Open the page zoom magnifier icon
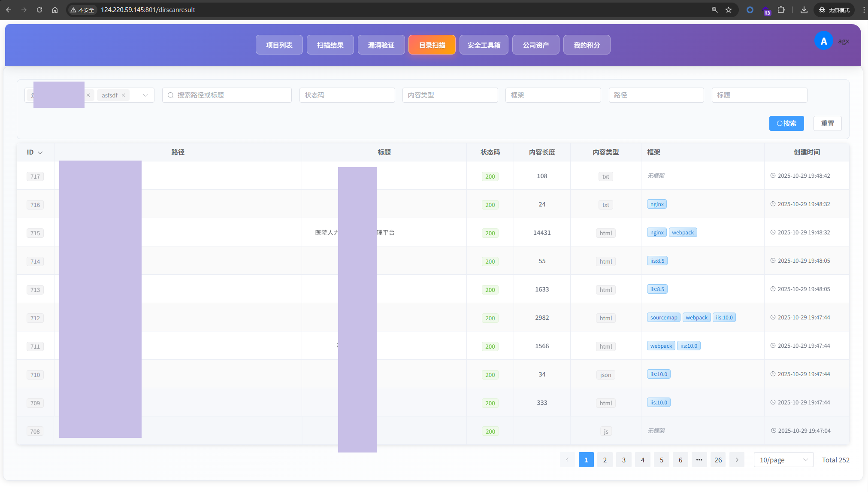 coord(715,10)
